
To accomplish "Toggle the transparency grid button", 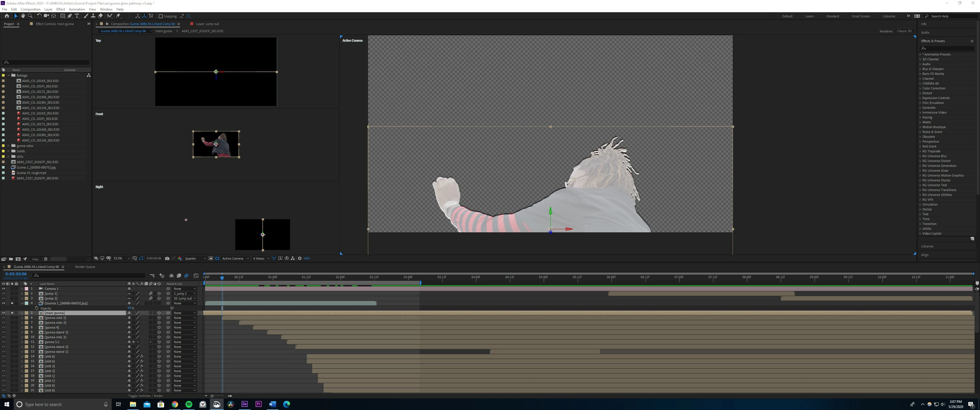I will [217, 259].
